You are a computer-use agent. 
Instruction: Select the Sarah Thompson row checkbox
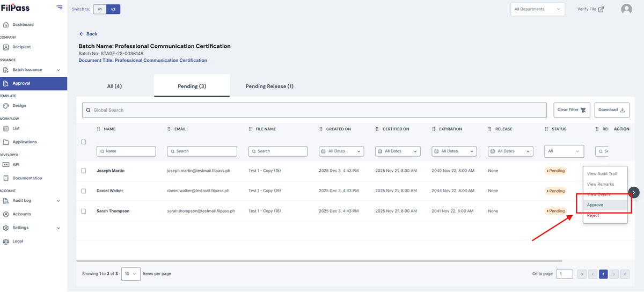click(83, 211)
